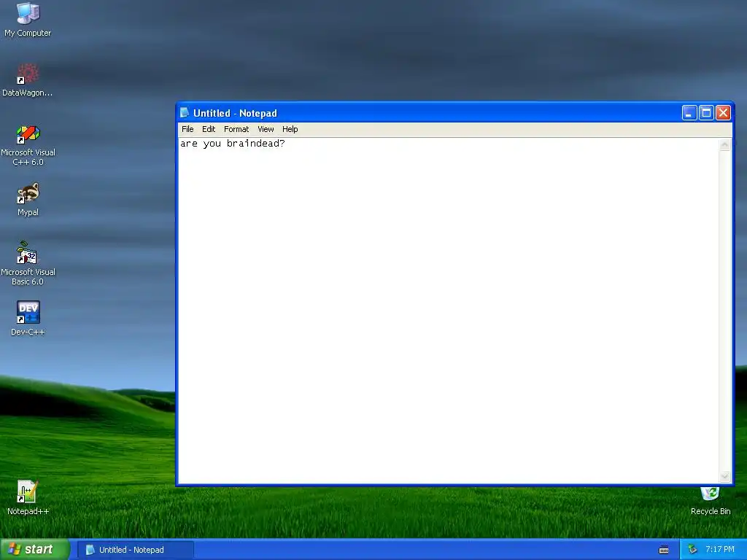This screenshot has height=560, width=747.
Task: Click the scrollbar down arrow in Notepad
Action: tap(724, 476)
